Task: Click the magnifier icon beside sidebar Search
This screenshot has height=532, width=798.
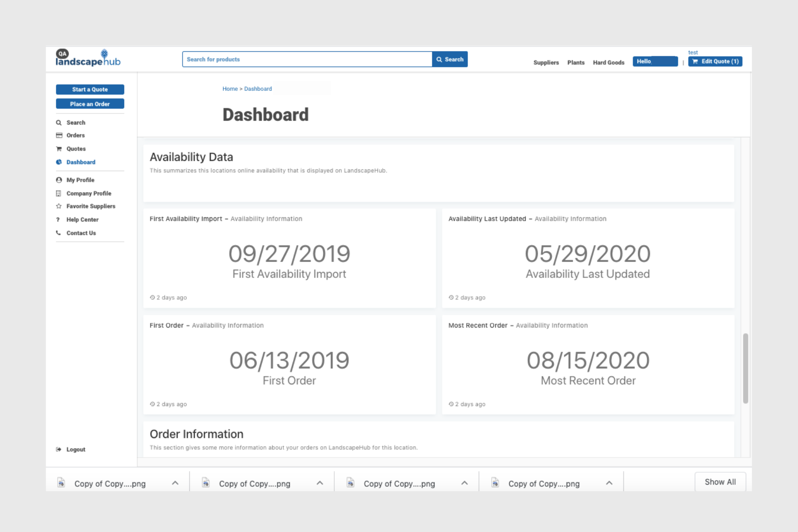Action: pyautogui.click(x=59, y=123)
